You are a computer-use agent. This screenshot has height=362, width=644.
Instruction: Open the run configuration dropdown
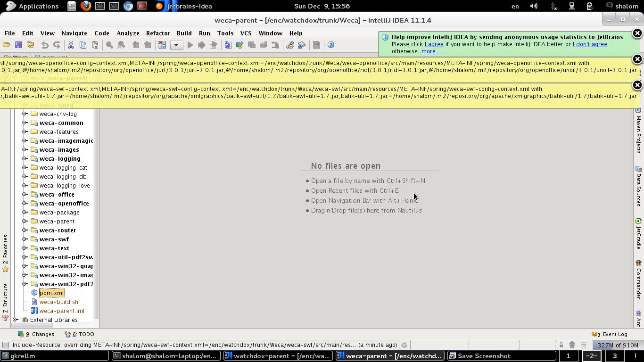(176, 45)
